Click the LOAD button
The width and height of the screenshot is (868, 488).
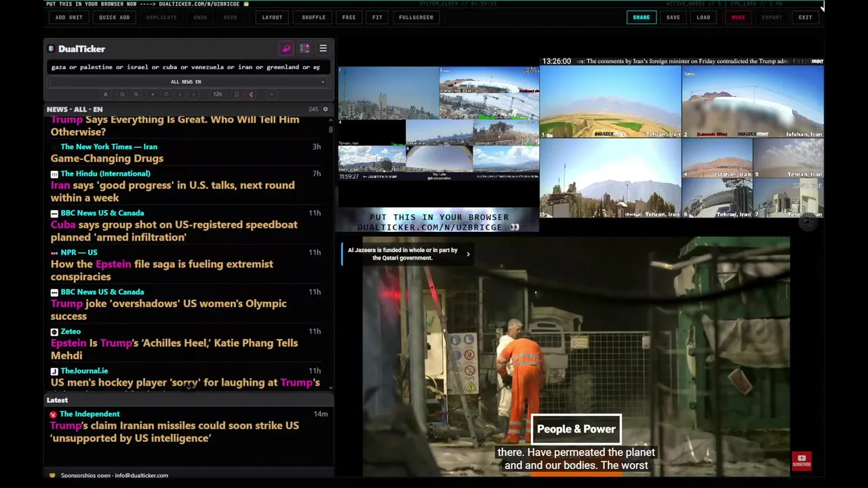[x=703, y=17]
